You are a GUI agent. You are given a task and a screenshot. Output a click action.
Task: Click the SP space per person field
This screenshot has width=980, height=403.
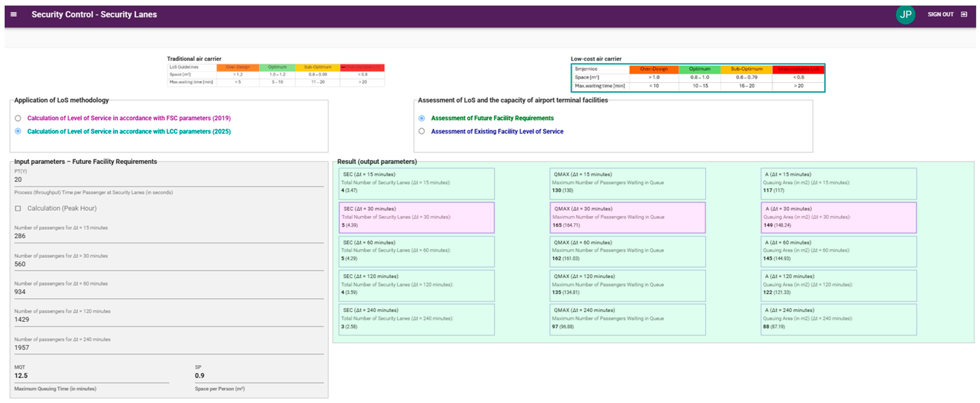(259, 376)
